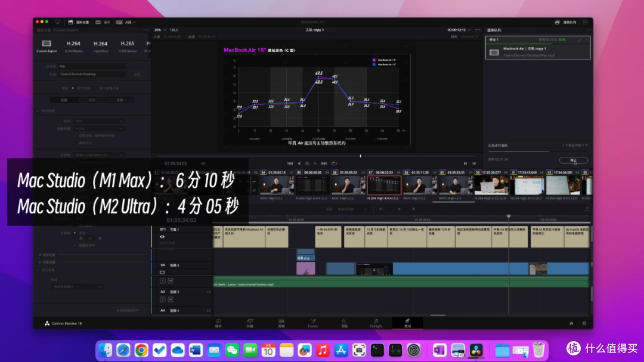
Task: Toggle the export video checkbox
Action: (38, 110)
